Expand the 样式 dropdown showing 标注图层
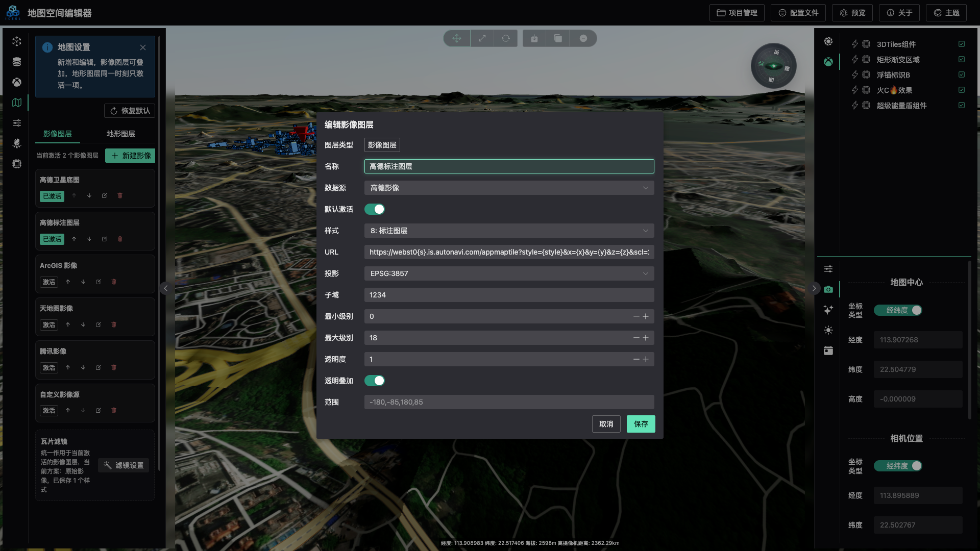This screenshot has width=980, height=551. click(509, 231)
